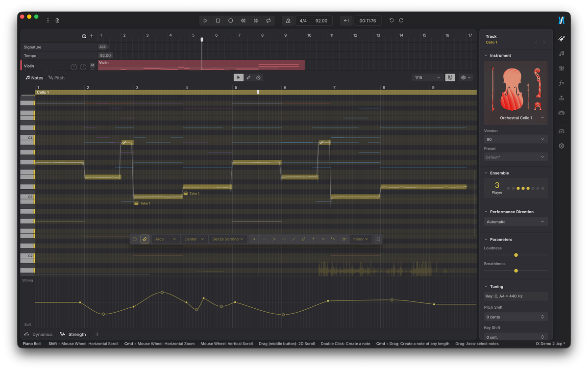This screenshot has height=371, width=588.
Task: Click the new document icon
Action: [57, 21]
